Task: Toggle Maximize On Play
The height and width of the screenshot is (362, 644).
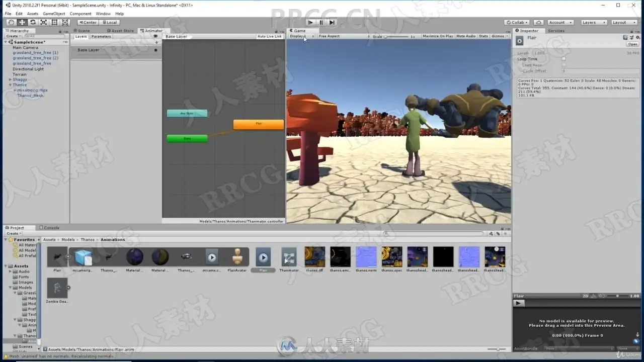Action: [438, 36]
